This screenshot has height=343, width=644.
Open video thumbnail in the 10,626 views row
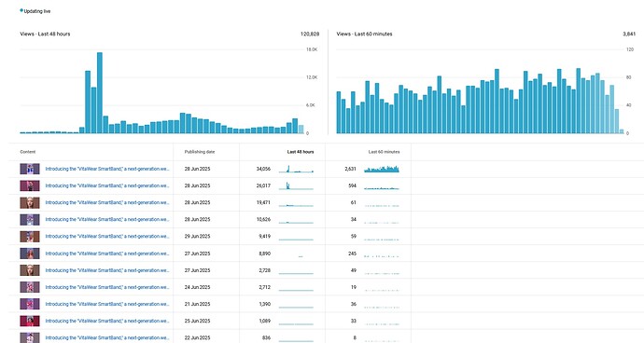pos(30,220)
